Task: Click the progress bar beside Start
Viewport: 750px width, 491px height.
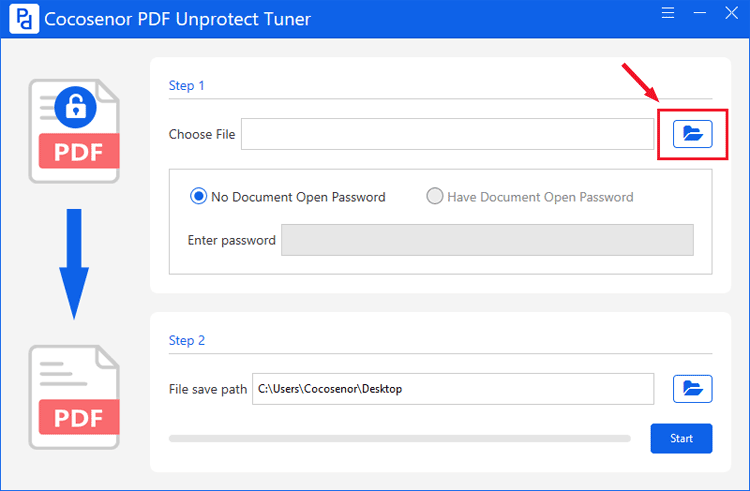Action: [x=399, y=438]
